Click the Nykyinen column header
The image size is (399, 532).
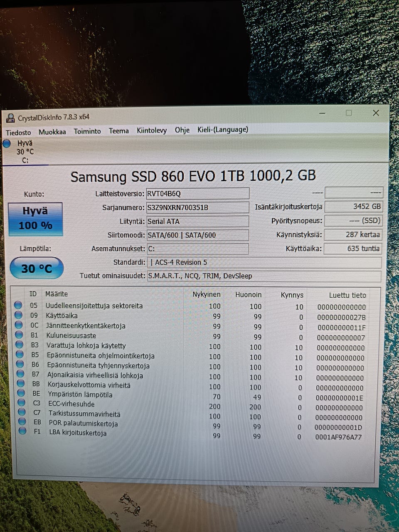[x=207, y=294]
